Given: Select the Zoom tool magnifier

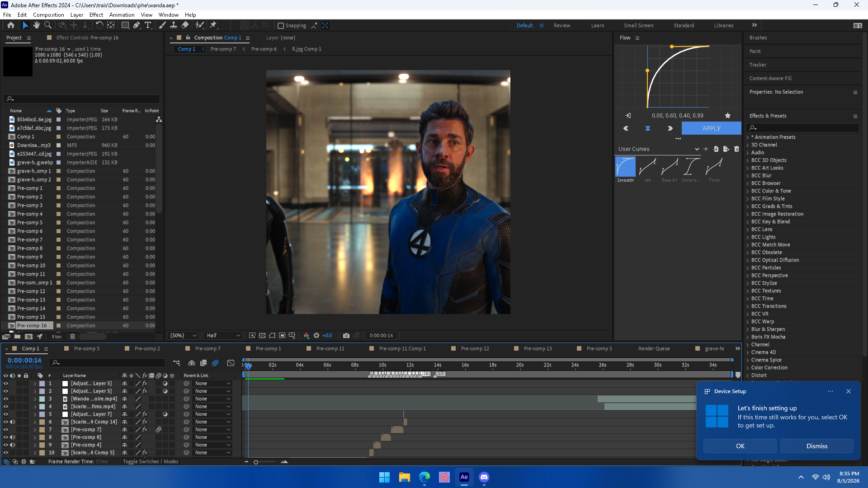Looking at the screenshot, I should 47,25.
